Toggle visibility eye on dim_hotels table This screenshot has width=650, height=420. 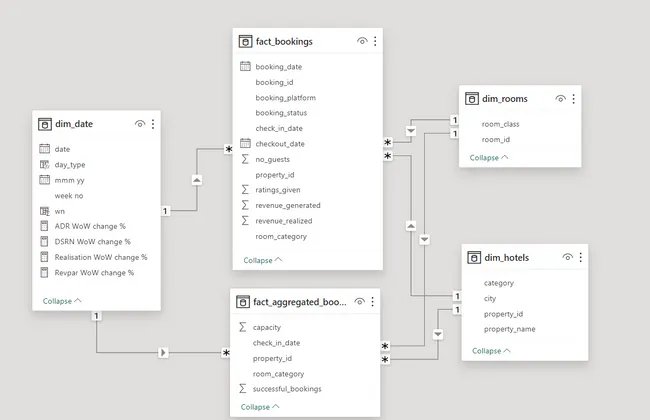[x=568, y=257]
